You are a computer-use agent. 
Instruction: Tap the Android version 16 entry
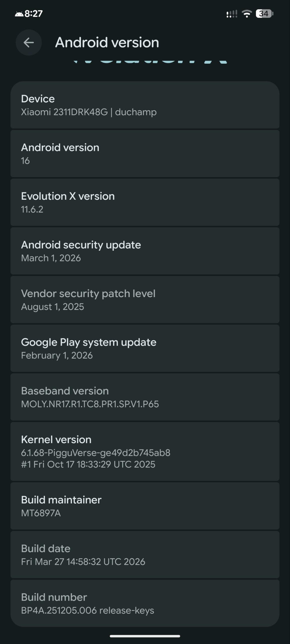[x=145, y=153]
